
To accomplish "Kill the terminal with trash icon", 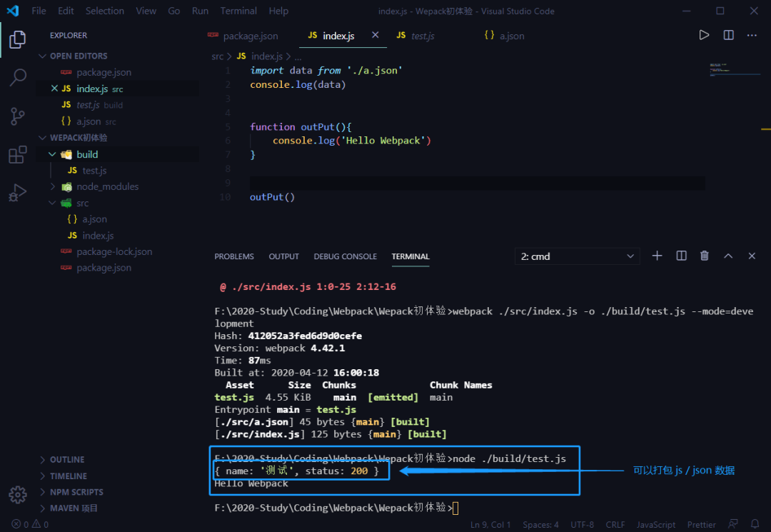I will coord(705,256).
